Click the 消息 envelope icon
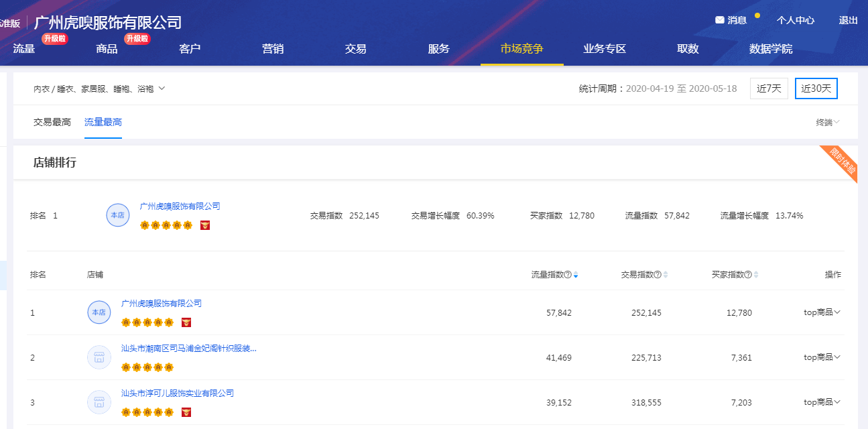Screen dimensions: 868x429 (x=720, y=20)
